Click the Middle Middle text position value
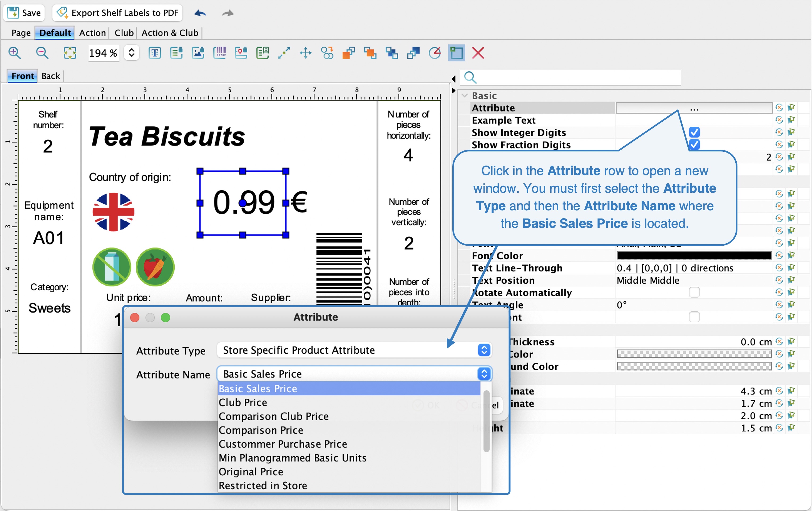Screen dimensions: 812x511 coord(648,280)
